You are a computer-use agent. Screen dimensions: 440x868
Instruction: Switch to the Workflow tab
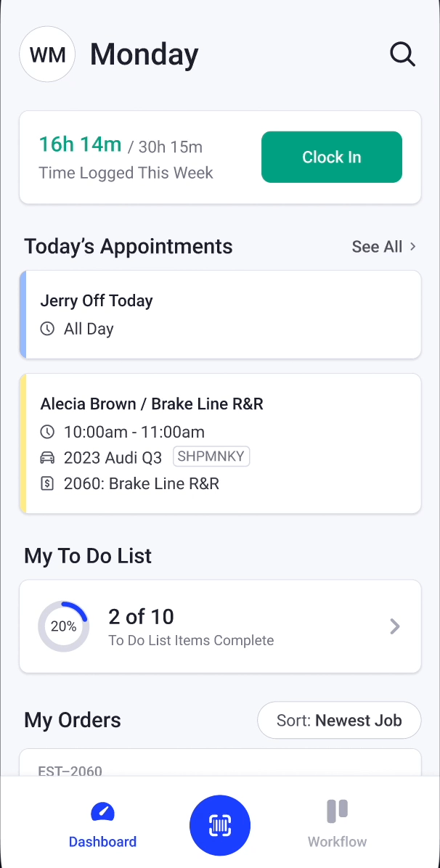tap(337, 842)
